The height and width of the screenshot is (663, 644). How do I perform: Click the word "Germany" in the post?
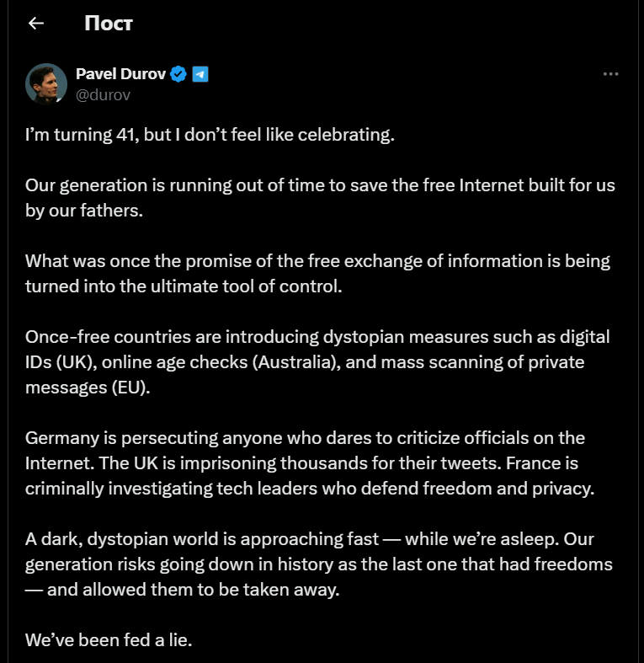click(61, 438)
